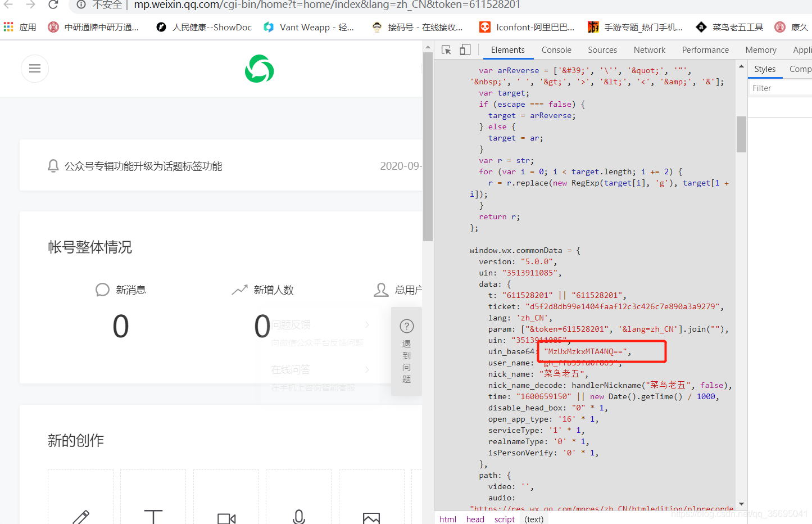Click the DevTools Elements scrollbar up arrow
The image size is (812, 524).
coord(741,67)
